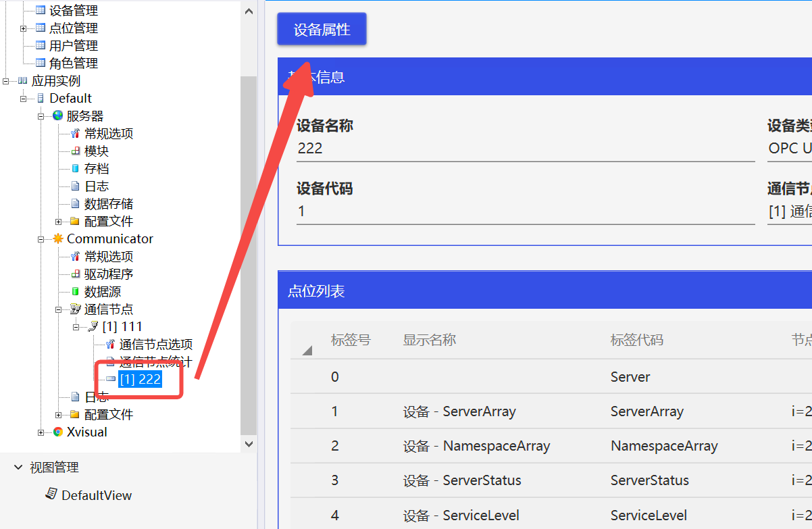This screenshot has height=529, width=812.
Task: Click the 存档 cylinder icon
Action: coord(76,168)
